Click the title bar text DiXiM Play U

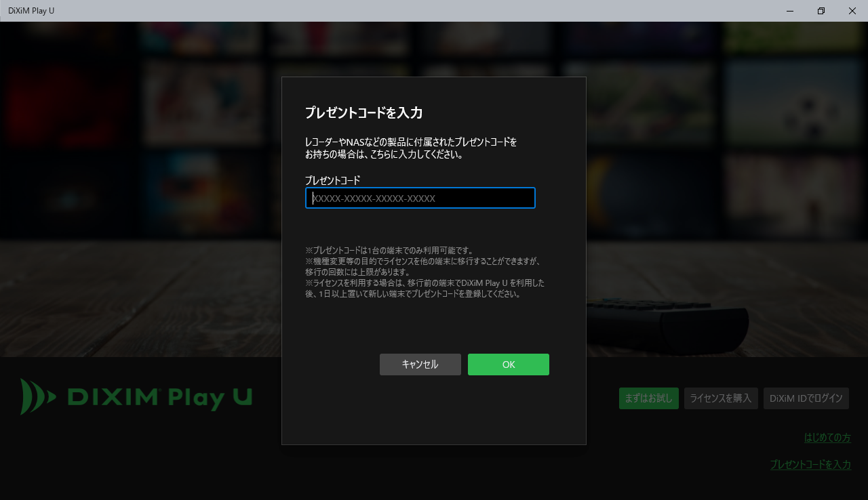click(x=31, y=11)
